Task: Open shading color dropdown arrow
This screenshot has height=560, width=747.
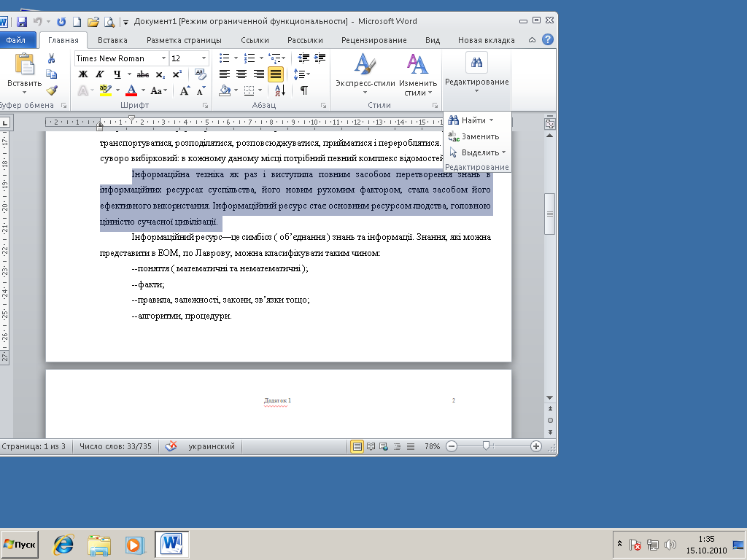Action: (236, 90)
